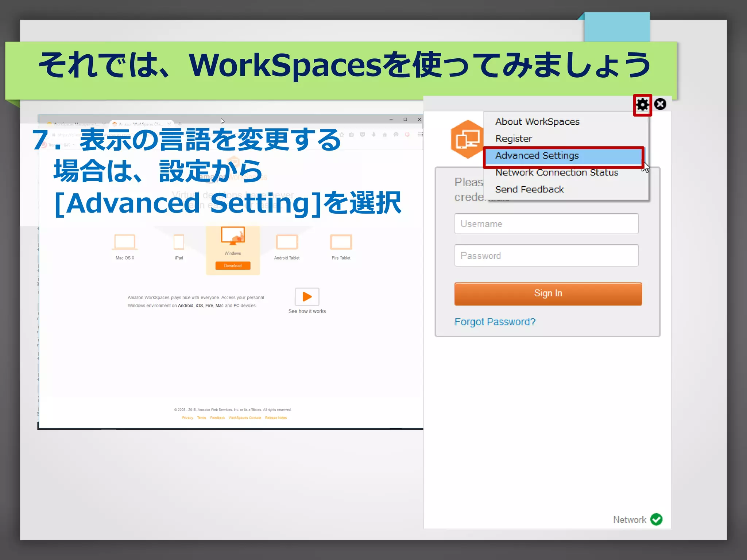The image size is (747, 560).
Task: Open the gear settings icon in WorkSpaces client
Action: pos(642,105)
